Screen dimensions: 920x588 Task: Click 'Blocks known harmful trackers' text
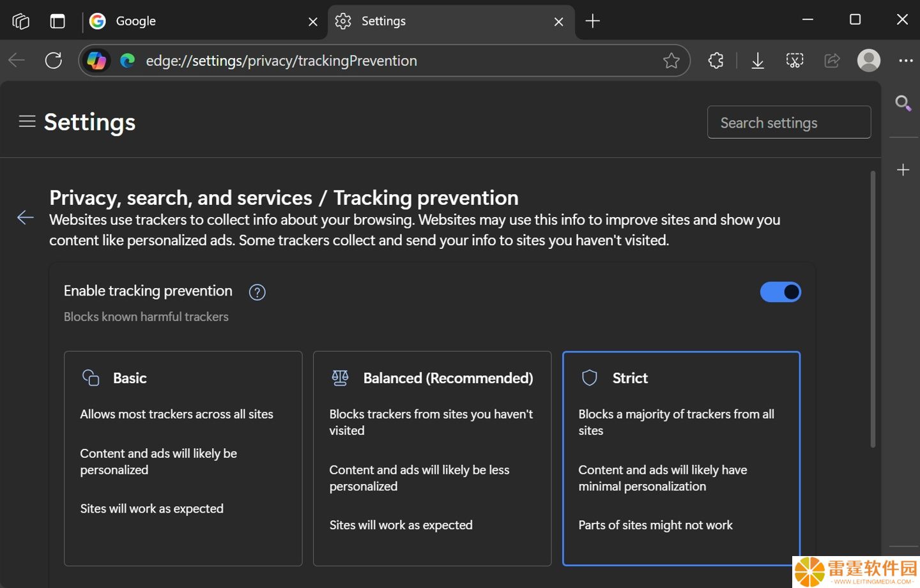point(146,317)
